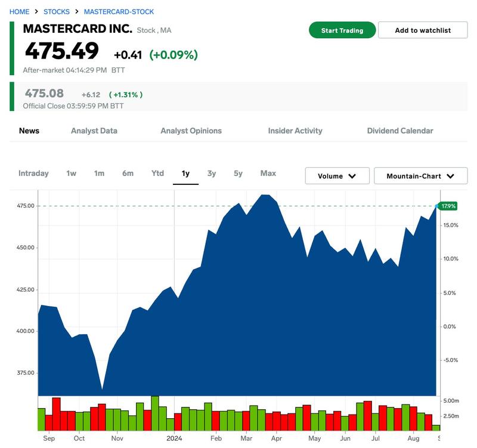Click the 2.50m volume axis label
This screenshot has width=477, height=448.
click(x=451, y=416)
